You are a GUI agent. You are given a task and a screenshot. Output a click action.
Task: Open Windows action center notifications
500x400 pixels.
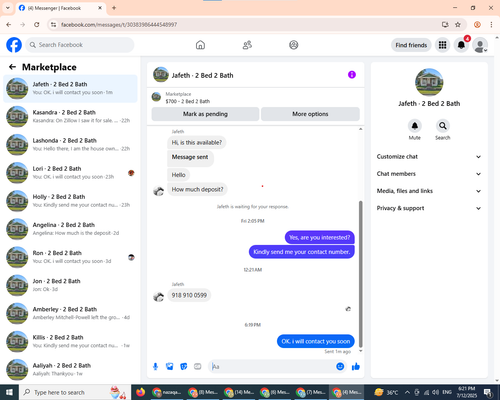(488, 392)
